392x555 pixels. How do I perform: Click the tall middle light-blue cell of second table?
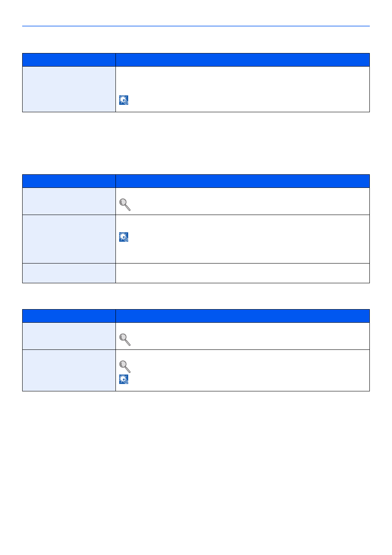69,239
